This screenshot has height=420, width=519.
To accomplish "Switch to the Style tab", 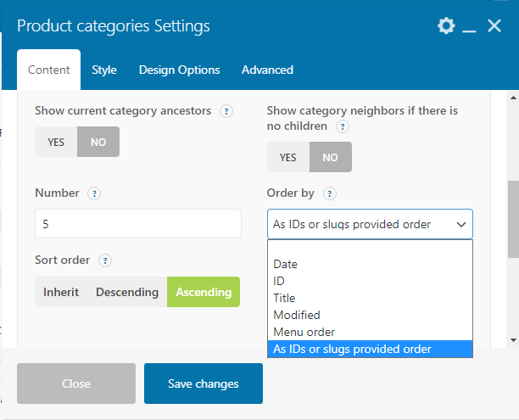I will [x=104, y=70].
